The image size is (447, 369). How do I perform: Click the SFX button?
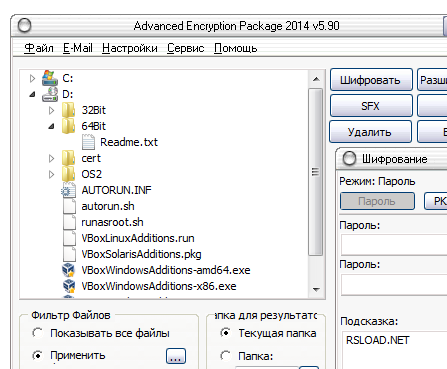pyautogui.click(x=371, y=106)
